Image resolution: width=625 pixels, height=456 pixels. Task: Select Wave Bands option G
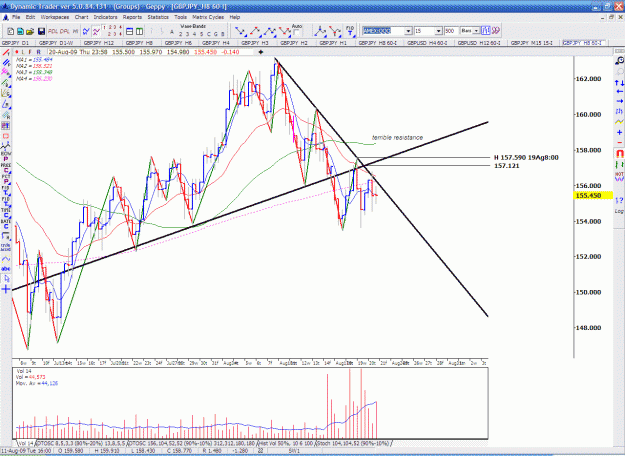click(216, 34)
